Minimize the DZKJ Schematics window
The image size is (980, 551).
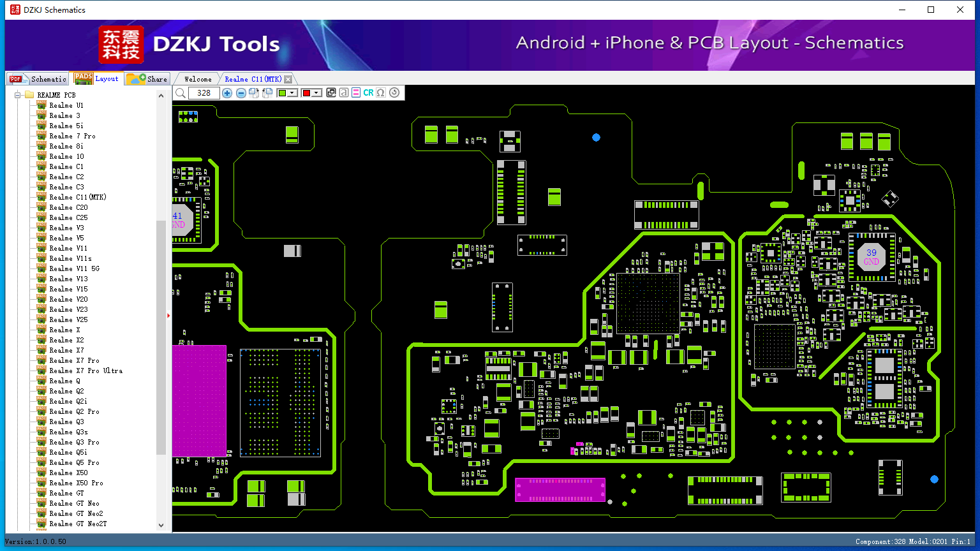[x=902, y=10]
